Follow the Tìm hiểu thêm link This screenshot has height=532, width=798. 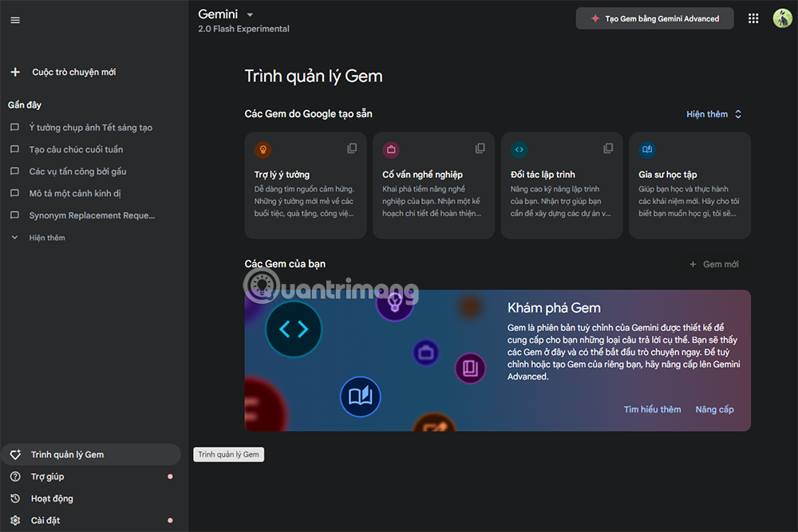coord(653,409)
